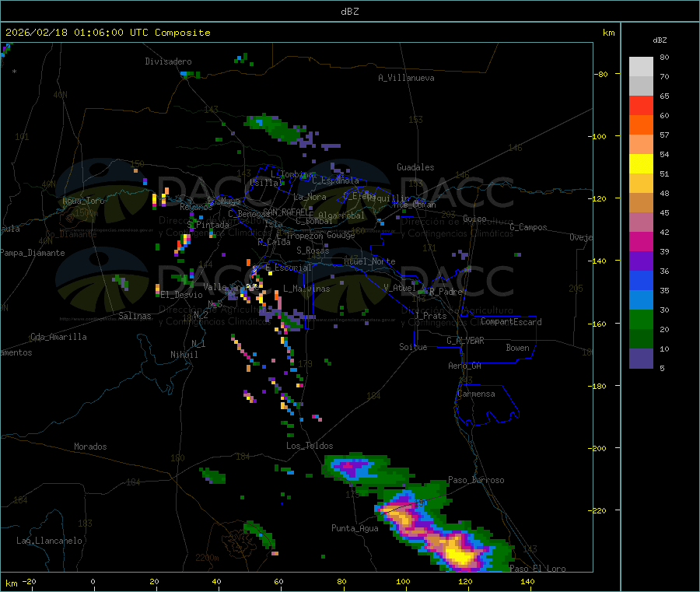The width and height of the screenshot is (700, 592).
Task: Click the 'dBZ' title at the top
Action: pyautogui.click(x=349, y=12)
